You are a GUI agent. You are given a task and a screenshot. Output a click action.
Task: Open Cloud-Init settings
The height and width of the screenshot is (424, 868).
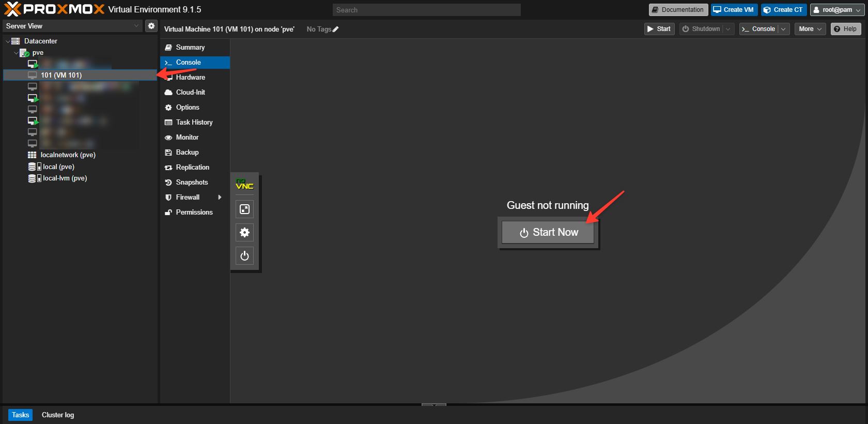(x=195, y=93)
